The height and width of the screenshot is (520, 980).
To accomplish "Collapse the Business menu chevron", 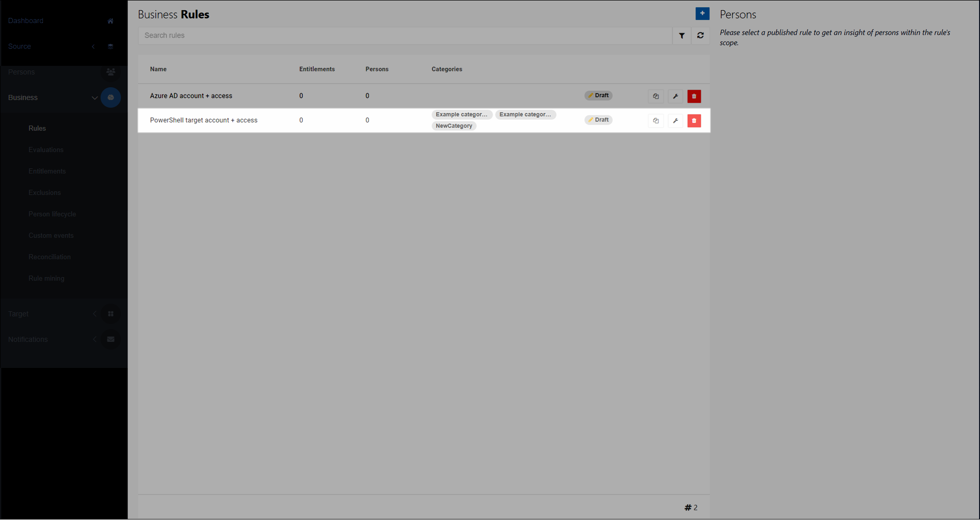I will pos(94,98).
